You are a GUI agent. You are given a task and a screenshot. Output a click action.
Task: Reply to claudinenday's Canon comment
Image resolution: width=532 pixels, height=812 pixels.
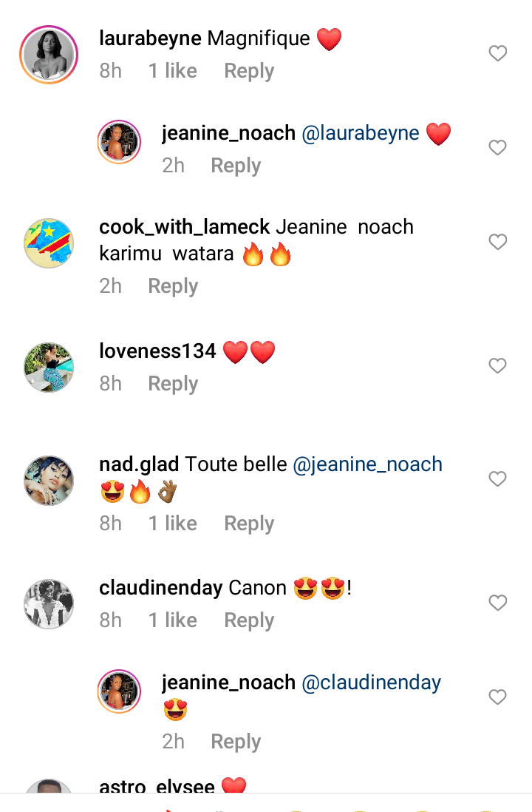click(249, 620)
